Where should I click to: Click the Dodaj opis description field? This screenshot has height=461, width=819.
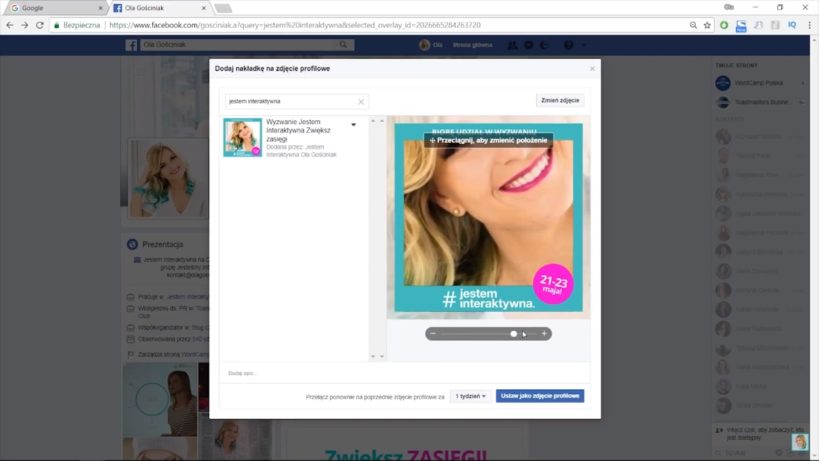tap(405, 373)
